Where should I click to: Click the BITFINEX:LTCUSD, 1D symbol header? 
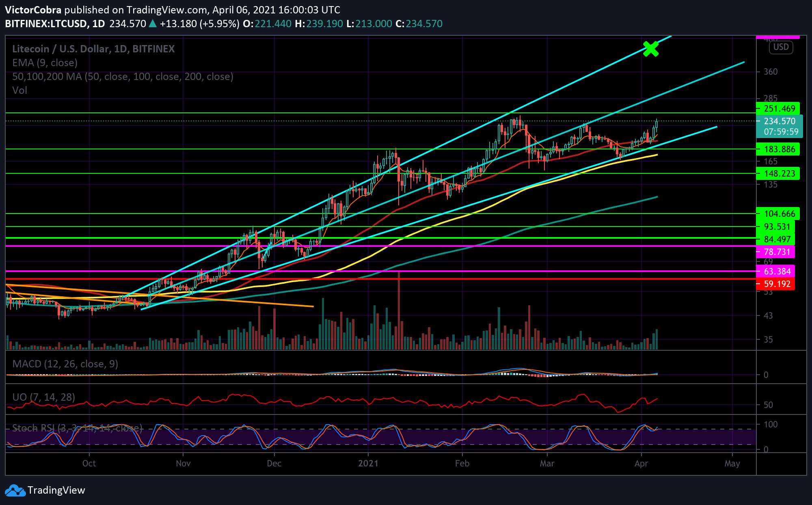tap(55, 24)
